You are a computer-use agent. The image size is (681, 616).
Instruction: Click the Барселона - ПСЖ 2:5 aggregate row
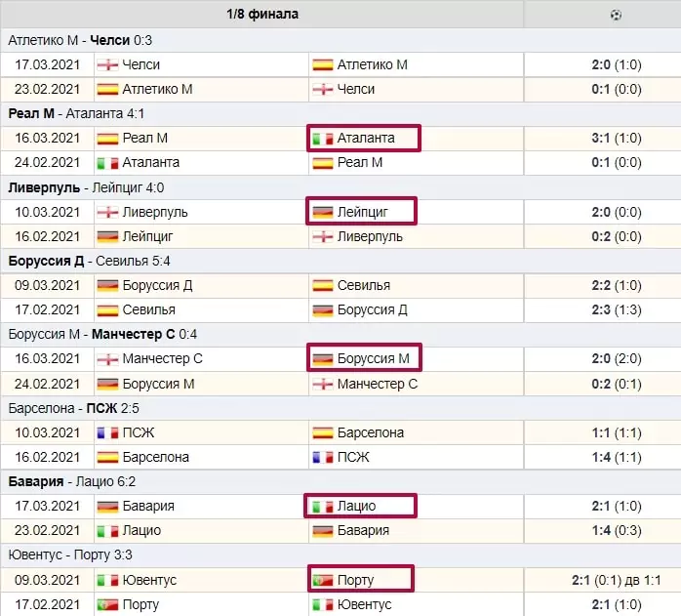tap(340, 408)
